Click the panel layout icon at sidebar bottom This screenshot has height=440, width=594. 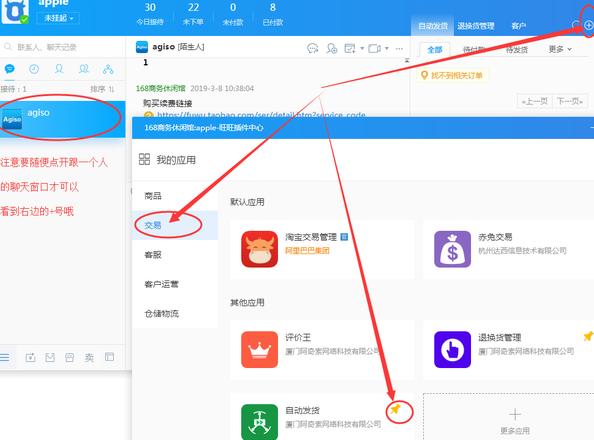coord(109,357)
